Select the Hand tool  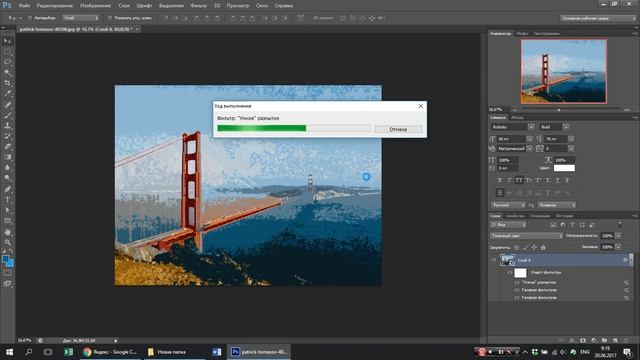(7, 232)
